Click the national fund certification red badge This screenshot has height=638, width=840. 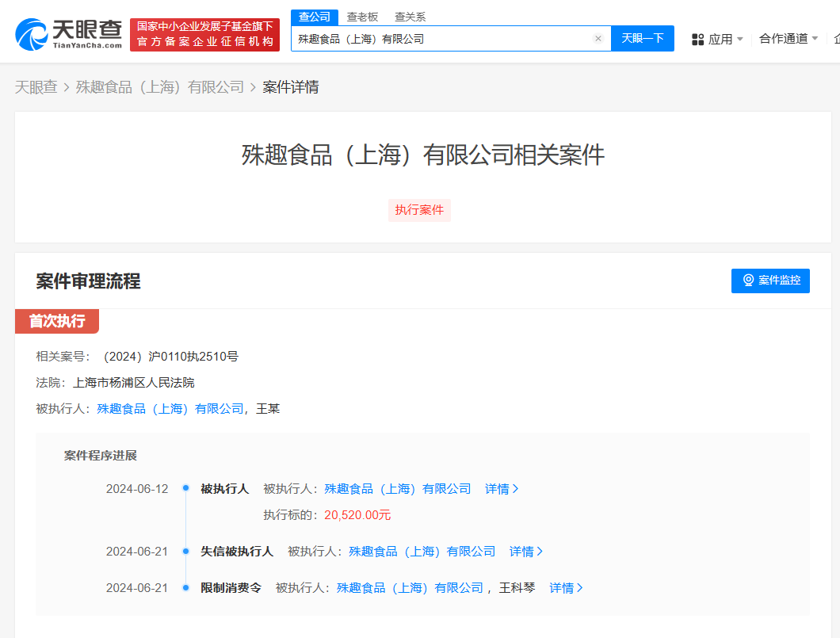coord(204,34)
